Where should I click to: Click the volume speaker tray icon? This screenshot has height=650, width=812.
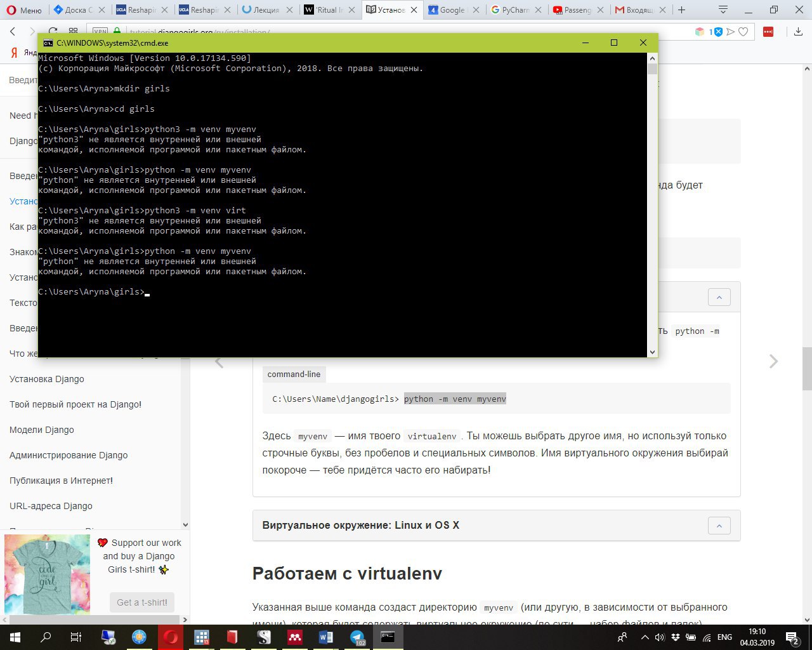pyautogui.click(x=660, y=637)
